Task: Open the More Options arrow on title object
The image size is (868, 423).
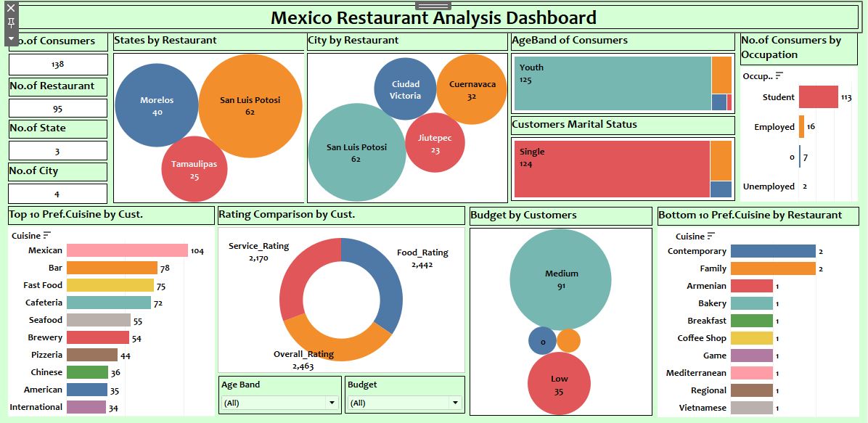Action: coord(11,38)
